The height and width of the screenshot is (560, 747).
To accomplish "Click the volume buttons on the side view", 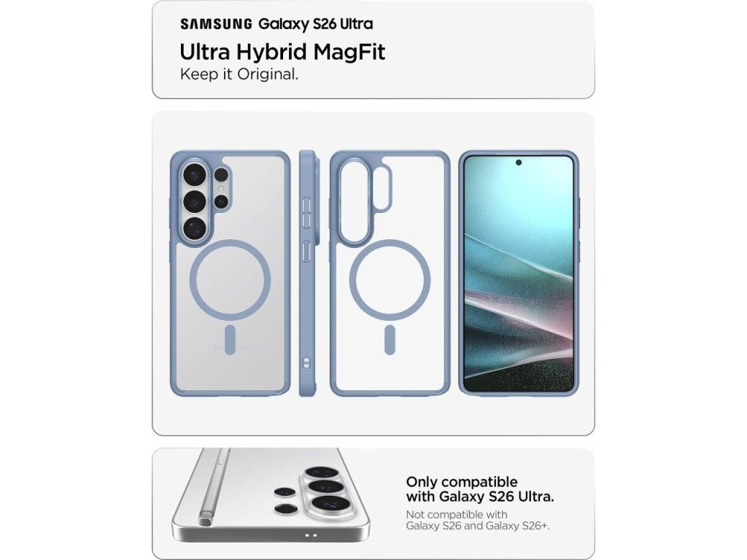I will [307, 213].
